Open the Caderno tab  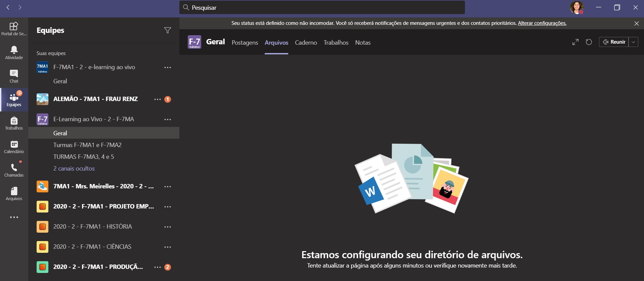coord(306,43)
